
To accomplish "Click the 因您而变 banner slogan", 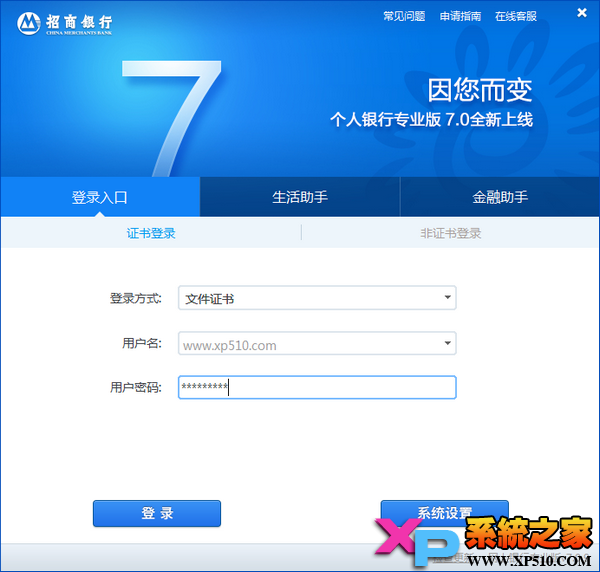I will click(480, 90).
